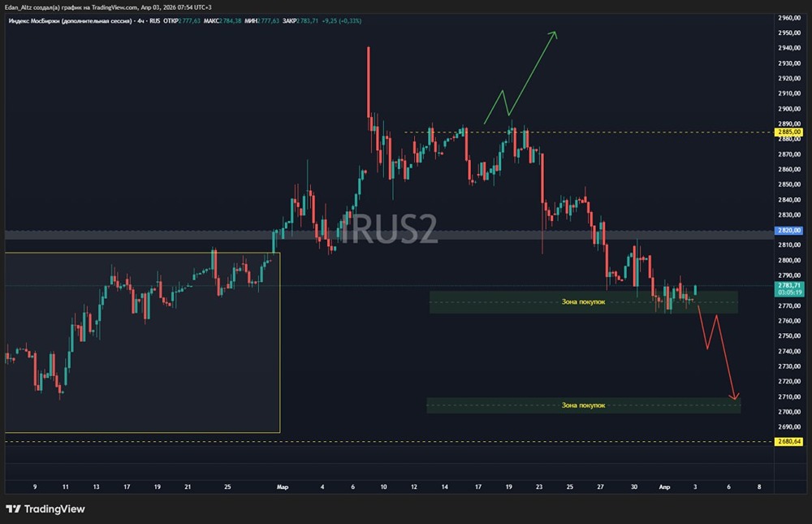Click the date label 27 on time axis

pos(600,487)
